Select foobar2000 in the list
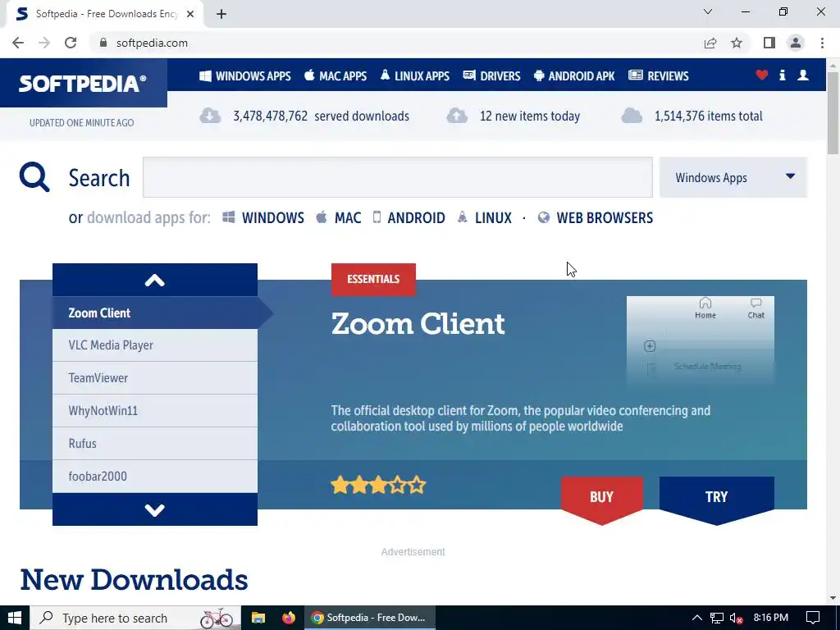The height and width of the screenshot is (630, 840). coord(155,477)
